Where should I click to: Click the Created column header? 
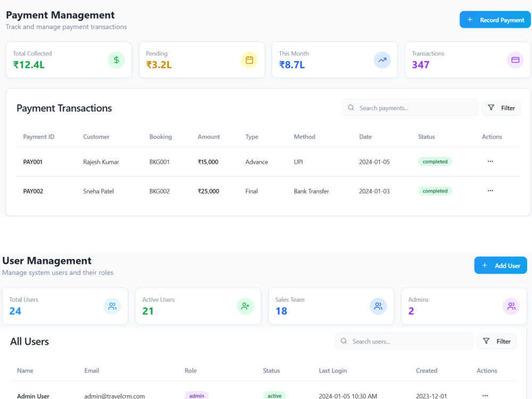point(427,370)
